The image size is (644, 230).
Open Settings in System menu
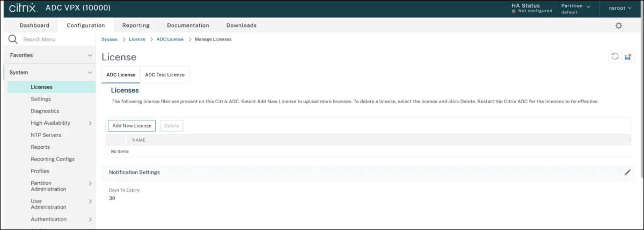click(41, 99)
